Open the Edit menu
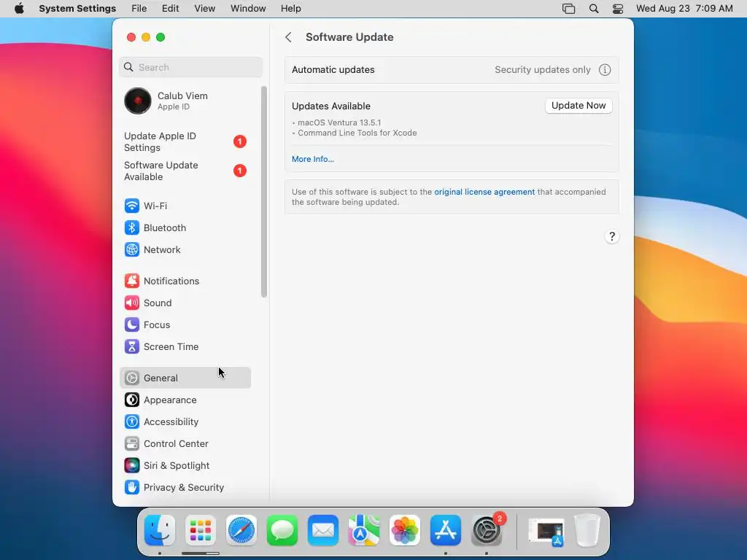 coord(170,9)
